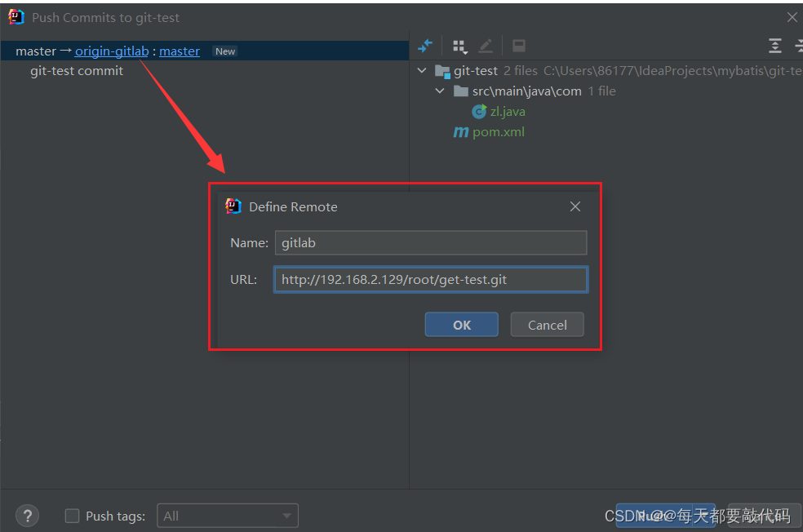Select the pom.xml file
The width and height of the screenshot is (803, 532).
(499, 132)
